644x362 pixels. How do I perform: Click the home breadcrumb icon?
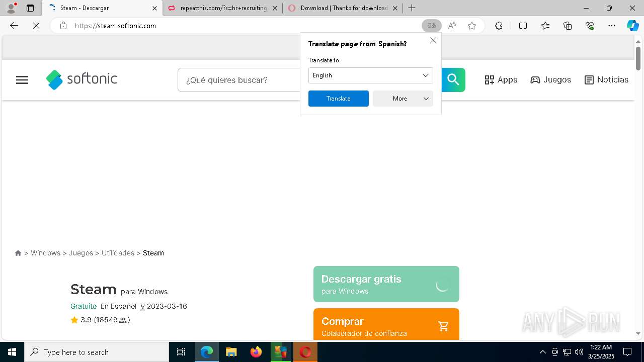(18, 253)
